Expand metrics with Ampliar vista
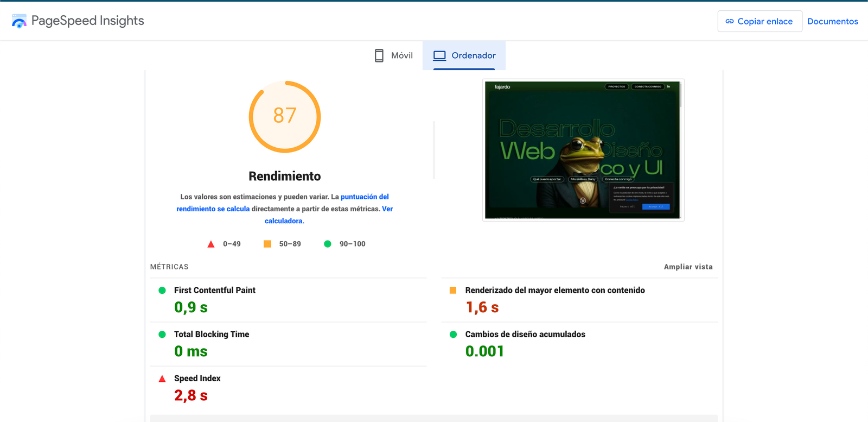The image size is (868, 422). pos(688,267)
